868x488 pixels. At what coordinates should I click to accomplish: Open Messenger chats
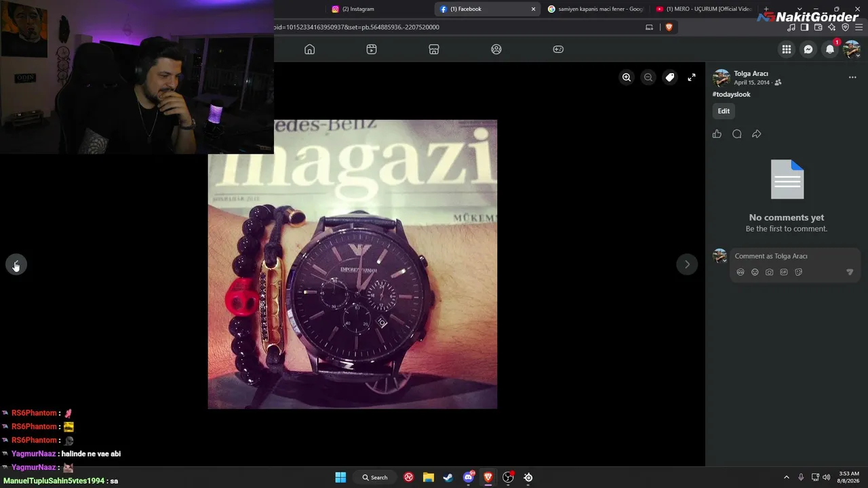(x=808, y=49)
